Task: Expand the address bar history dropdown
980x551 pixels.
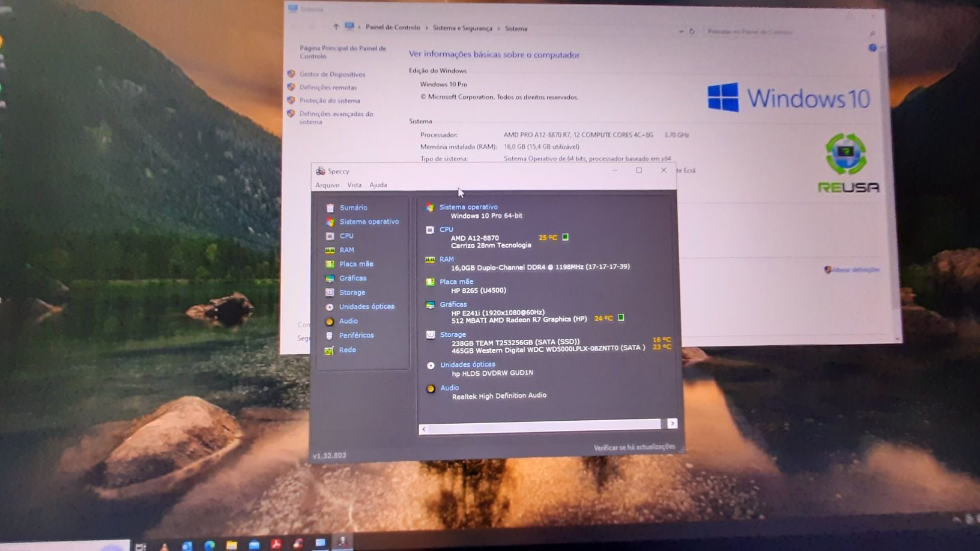Action: click(681, 31)
